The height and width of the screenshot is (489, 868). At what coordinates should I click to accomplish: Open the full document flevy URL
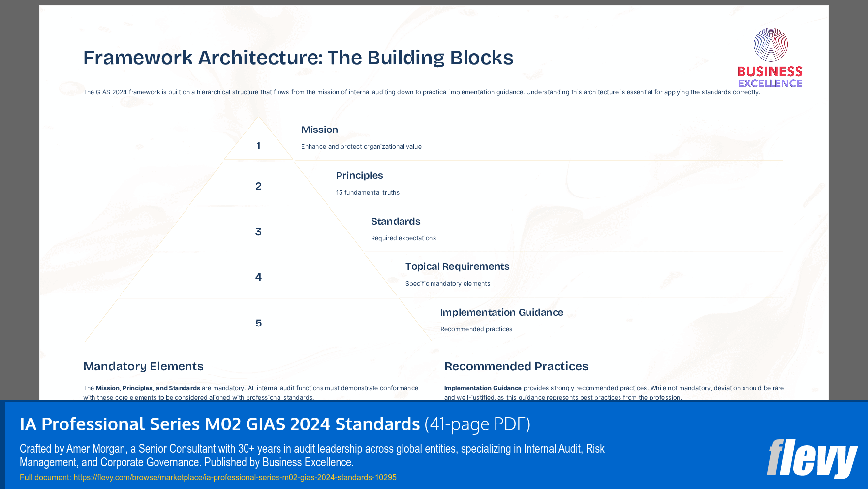click(x=235, y=477)
